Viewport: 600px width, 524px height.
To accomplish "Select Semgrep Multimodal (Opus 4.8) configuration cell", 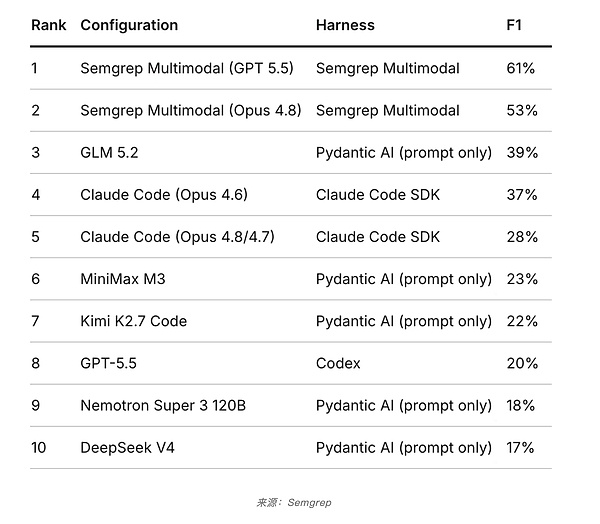I will click(191, 111).
